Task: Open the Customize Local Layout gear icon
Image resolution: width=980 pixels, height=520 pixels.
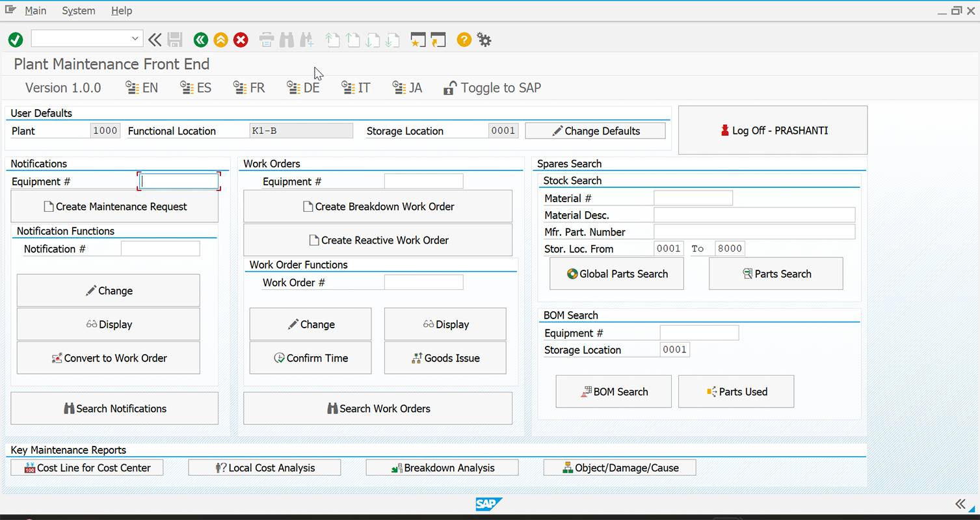Action: coord(484,40)
